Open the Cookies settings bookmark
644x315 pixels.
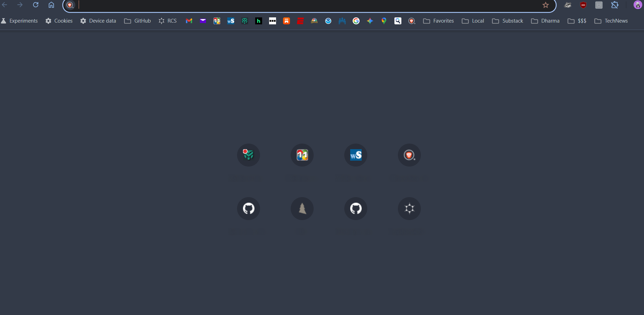(59, 21)
